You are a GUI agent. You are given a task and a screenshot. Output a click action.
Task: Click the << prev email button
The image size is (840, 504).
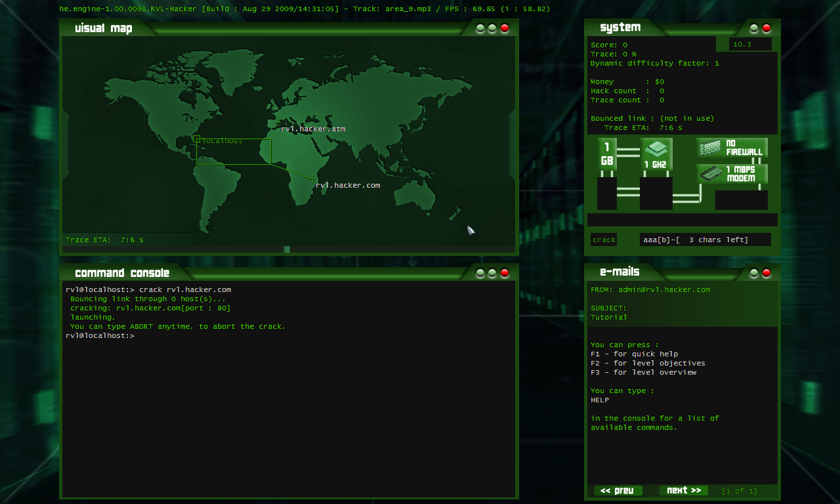tap(618, 490)
